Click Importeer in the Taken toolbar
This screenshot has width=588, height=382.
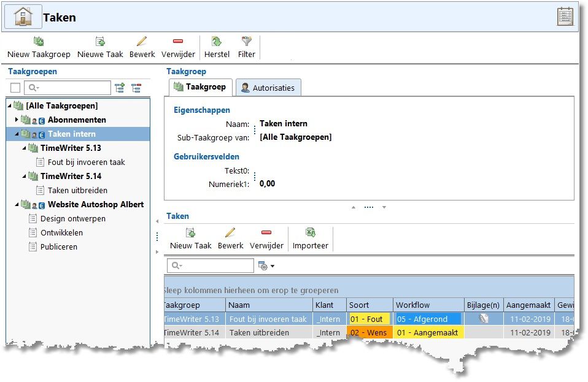pyautogui.click(x=310, y=233)
